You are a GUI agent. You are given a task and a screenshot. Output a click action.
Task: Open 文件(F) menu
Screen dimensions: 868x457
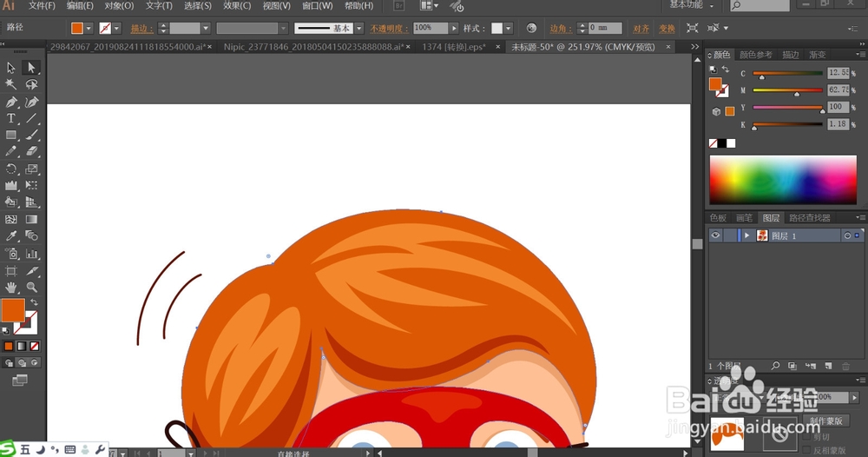coord(42,5)
